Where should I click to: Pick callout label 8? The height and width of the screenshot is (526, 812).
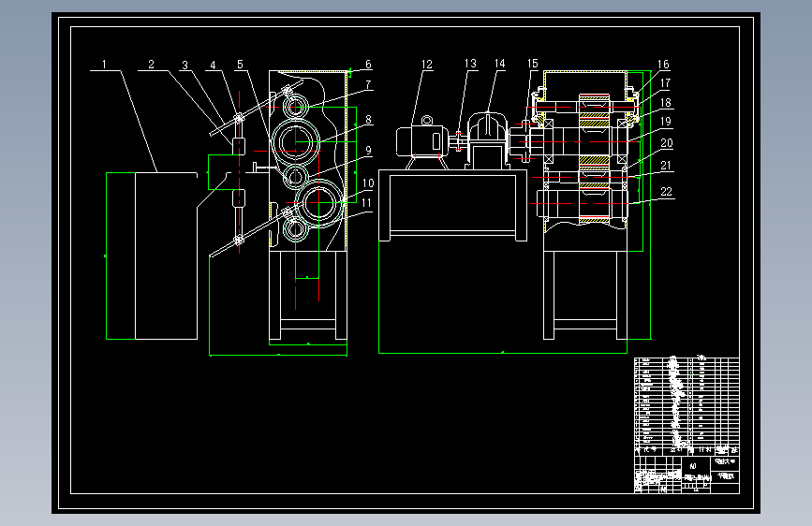(x=368, y=120)
